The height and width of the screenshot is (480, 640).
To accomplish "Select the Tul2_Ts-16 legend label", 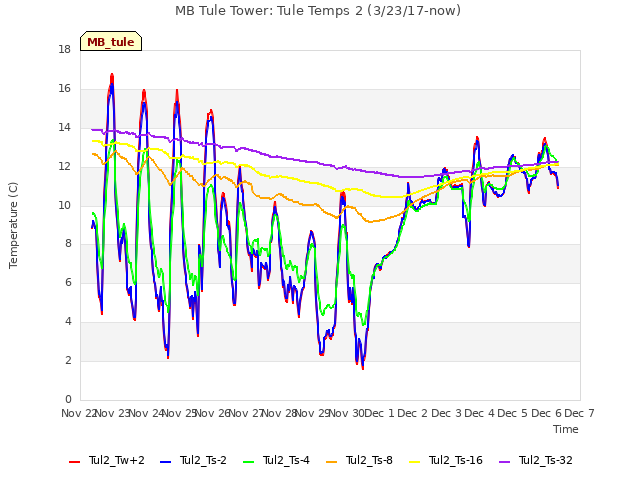I will point(456,460).
